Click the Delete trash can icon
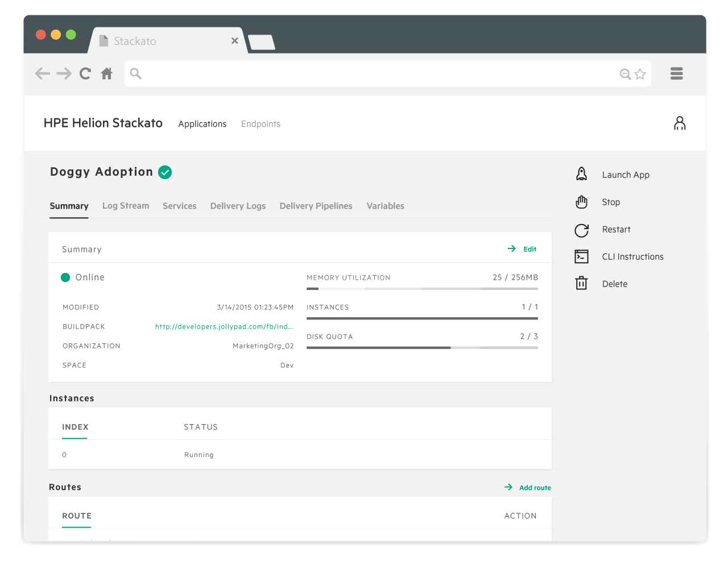Viewport: 728px width, 564px height. tap(581, 283)
